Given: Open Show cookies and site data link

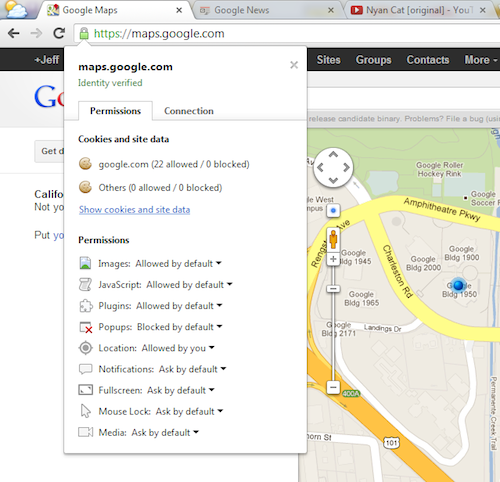Looking at the screenshot, I should pos(134,210).
